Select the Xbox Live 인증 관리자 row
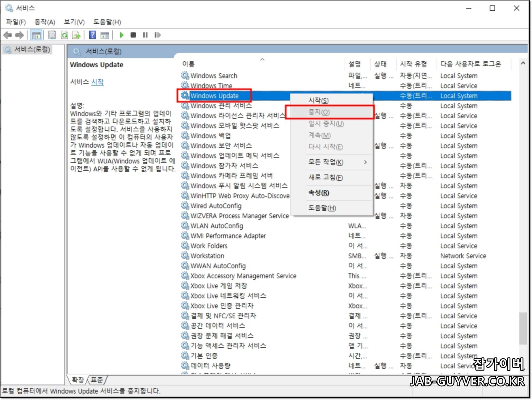532x400 pixels. pos(346,306)
